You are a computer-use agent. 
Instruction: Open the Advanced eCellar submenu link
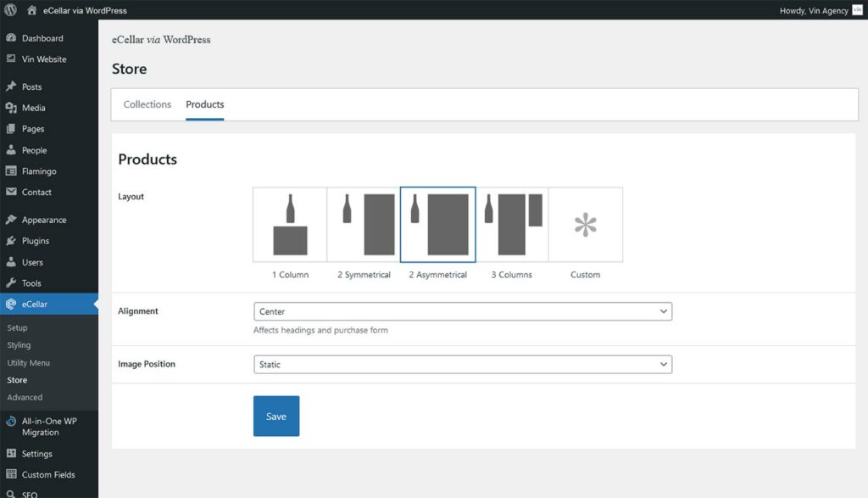(x=25, y=397)
